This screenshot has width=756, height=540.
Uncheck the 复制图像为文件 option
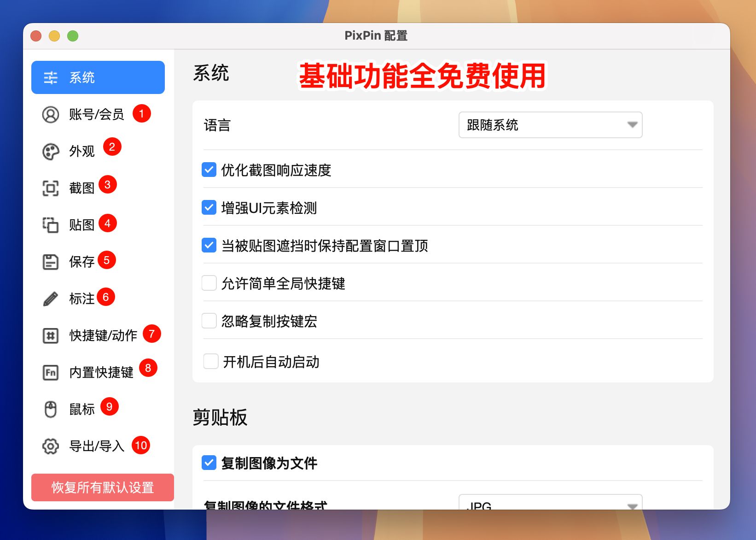tap(209, 463)
